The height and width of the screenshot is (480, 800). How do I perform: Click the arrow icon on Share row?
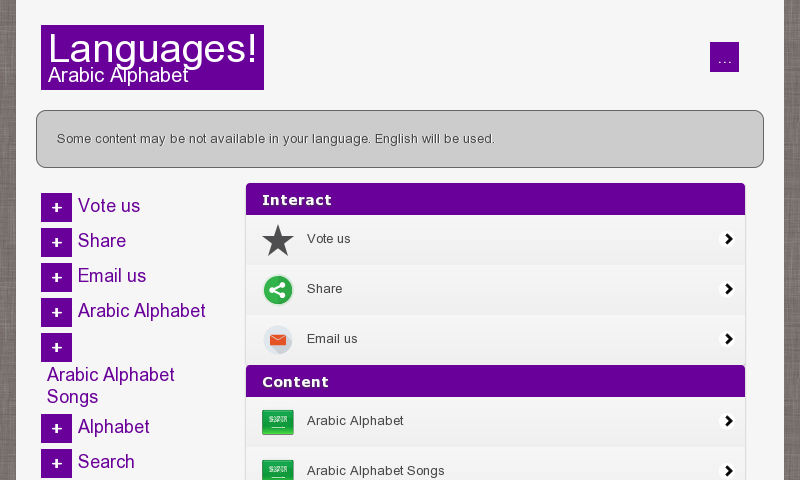point(728,289)
